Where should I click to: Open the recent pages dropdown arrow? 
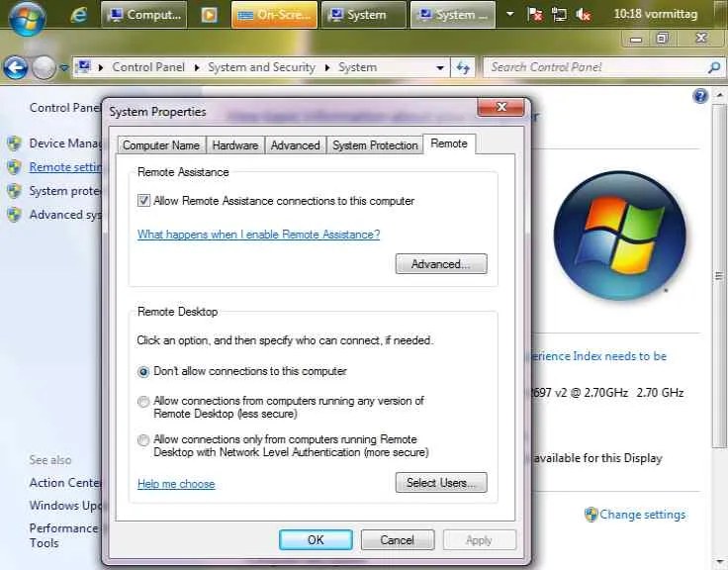tap(64, 68)
